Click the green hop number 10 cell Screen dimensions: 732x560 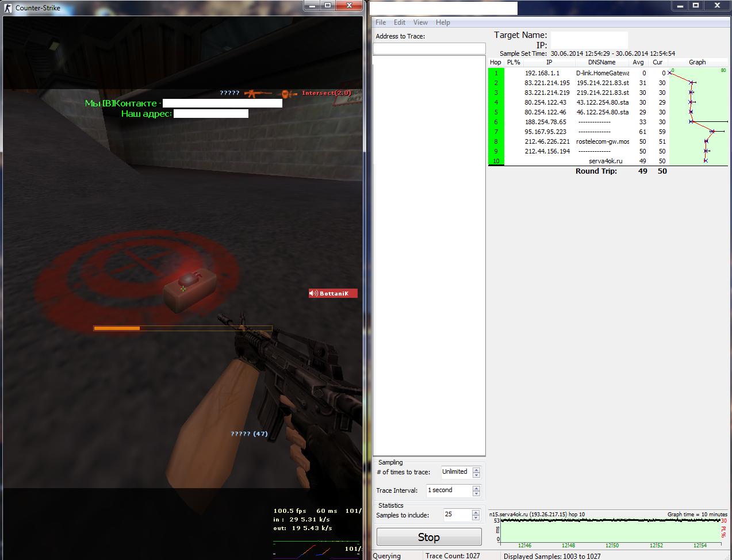click(x=496, y=161)
